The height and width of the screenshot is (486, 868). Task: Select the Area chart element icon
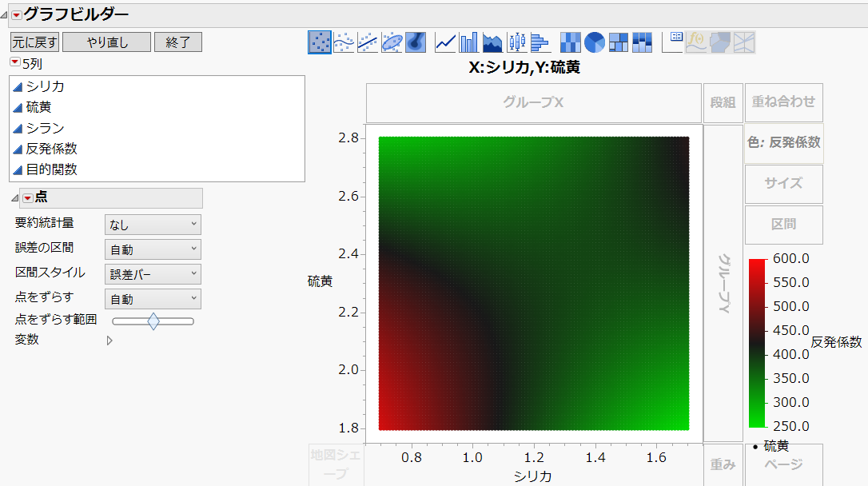point(492,42)
